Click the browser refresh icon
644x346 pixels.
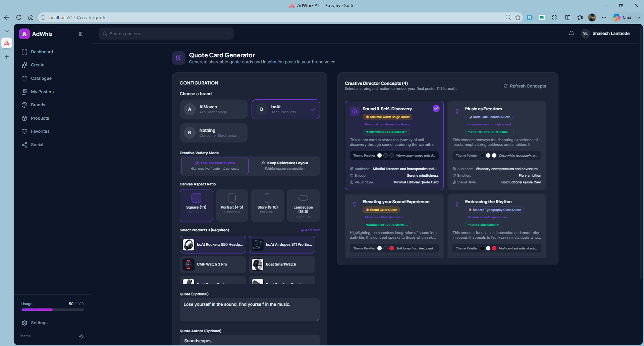19,17
